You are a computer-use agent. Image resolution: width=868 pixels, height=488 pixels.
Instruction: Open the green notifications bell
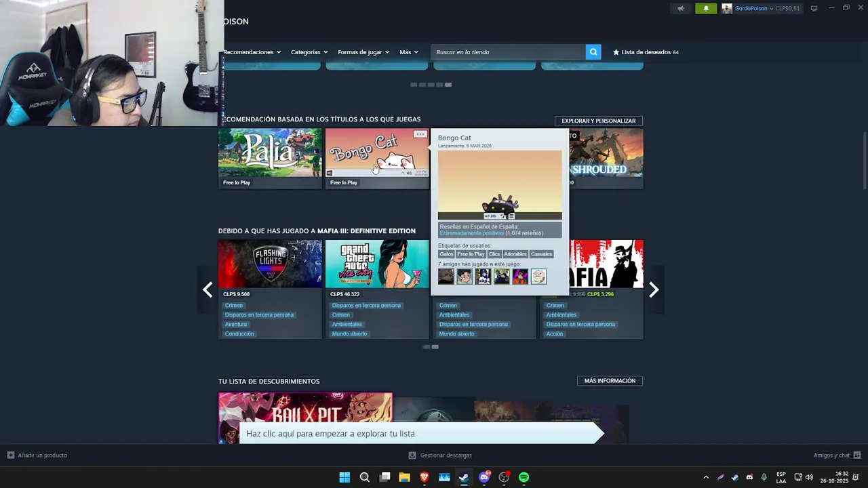pyautogui.click(x=706, y=9)
